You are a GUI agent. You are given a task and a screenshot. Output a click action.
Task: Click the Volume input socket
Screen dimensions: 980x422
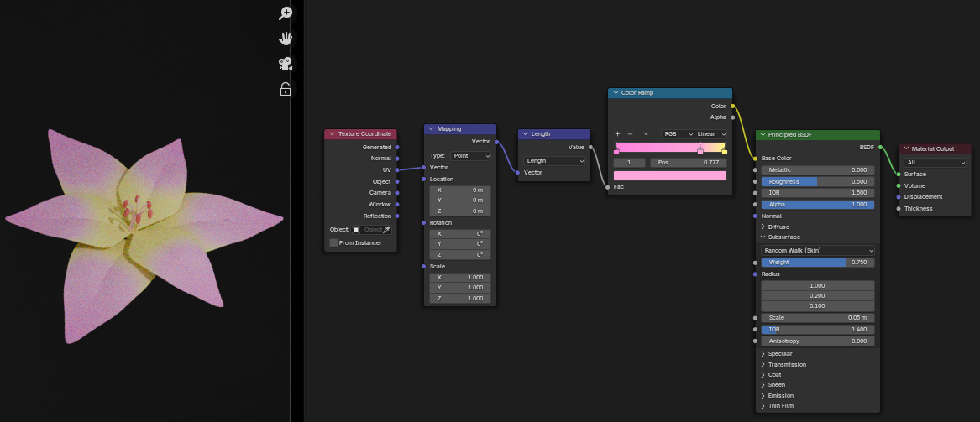click(899, 185)
